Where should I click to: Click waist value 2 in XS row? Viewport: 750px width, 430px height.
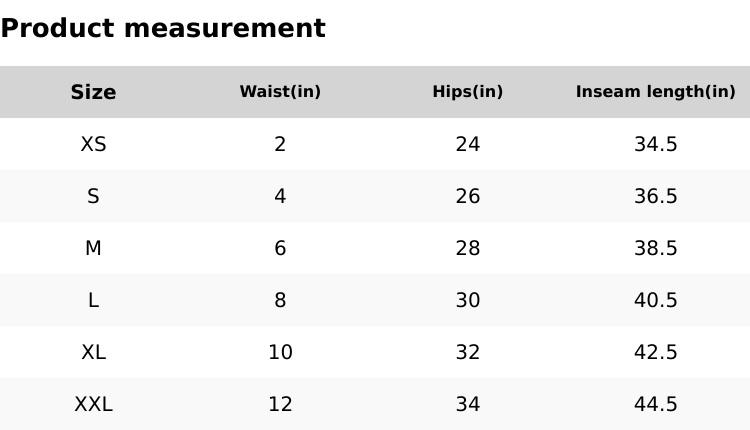(x=280, y=144)
